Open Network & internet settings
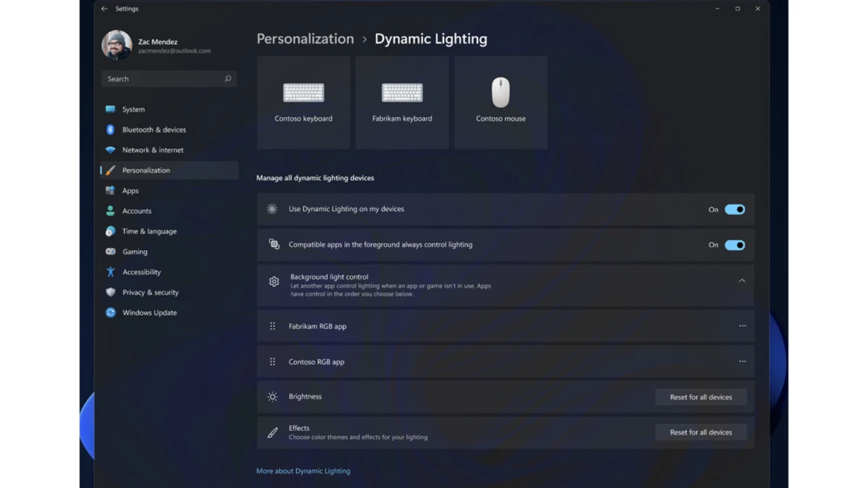 (169, 150)
